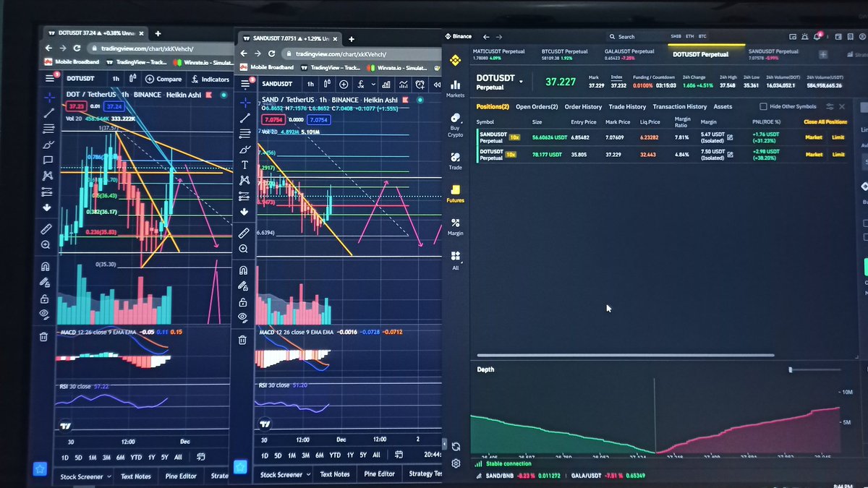Switch to BTCUSDT Perpetual tab
The image size is (868, 488).
564,54
